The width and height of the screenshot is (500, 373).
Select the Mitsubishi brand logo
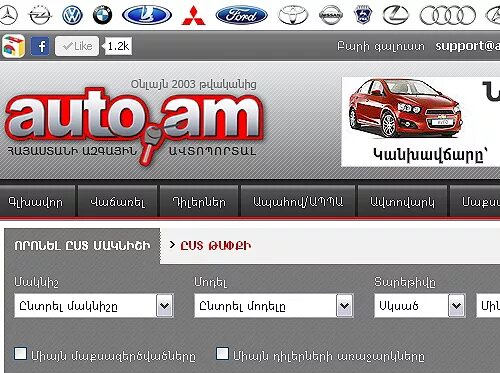193,16
